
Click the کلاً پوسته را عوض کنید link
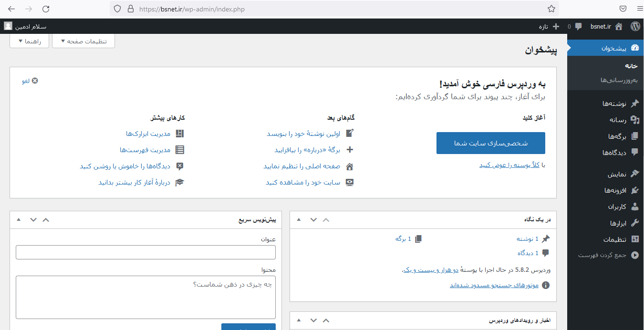(510, 165)
